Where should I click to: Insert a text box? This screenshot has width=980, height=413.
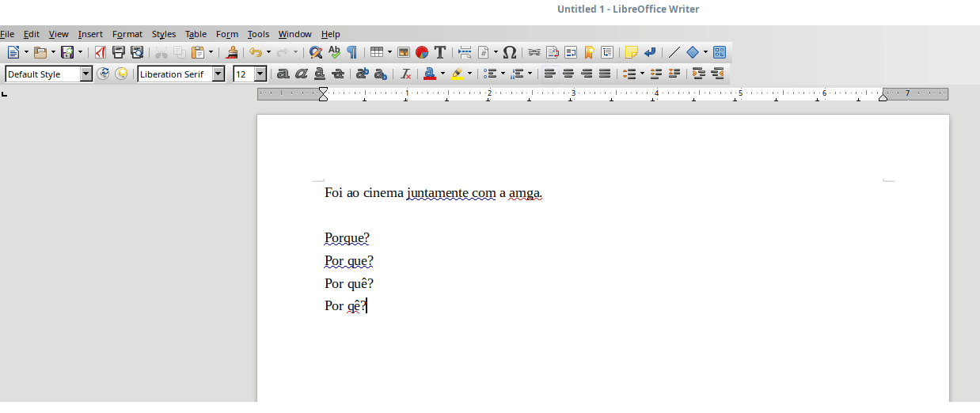pos(440,52)
